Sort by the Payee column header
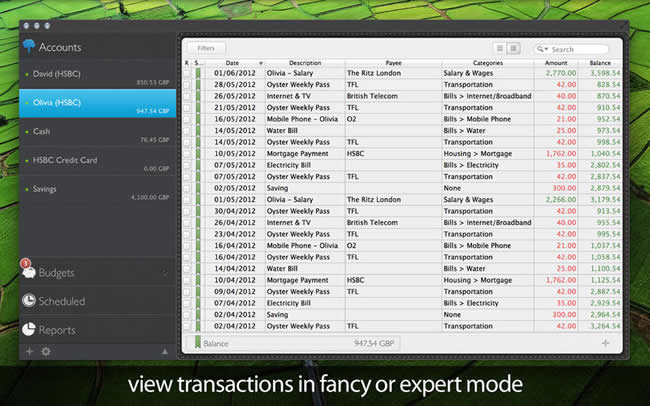This screenshot has width=650, height=406. 393,63
